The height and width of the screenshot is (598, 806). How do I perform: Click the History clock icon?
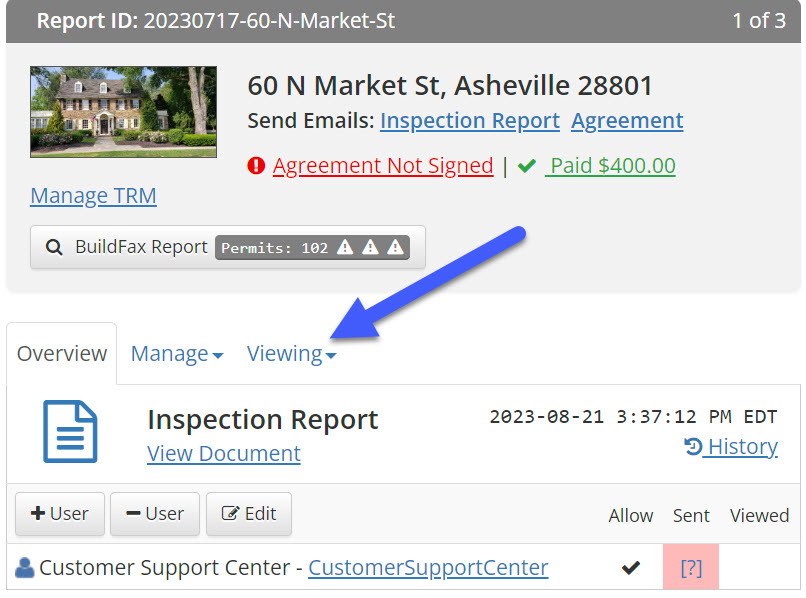click(x=693, y=447)
